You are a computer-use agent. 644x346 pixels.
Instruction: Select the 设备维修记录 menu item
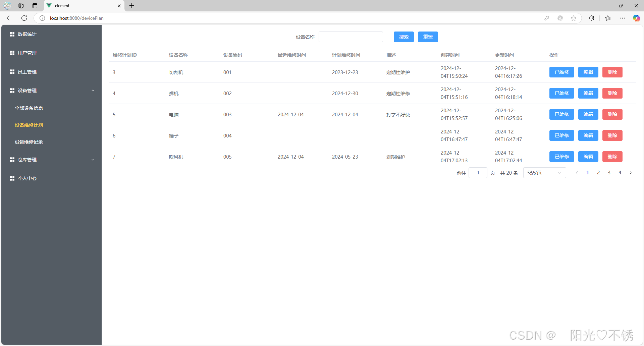29,141
